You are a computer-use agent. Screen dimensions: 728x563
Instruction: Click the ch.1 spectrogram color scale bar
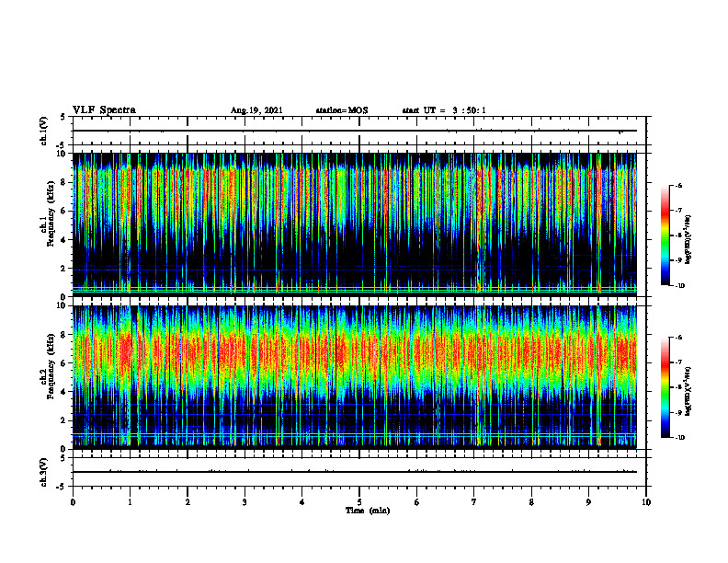tap(665, 236)
